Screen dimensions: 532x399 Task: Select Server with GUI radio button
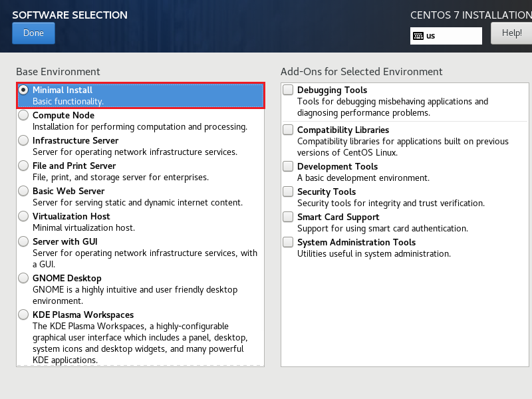23,241
